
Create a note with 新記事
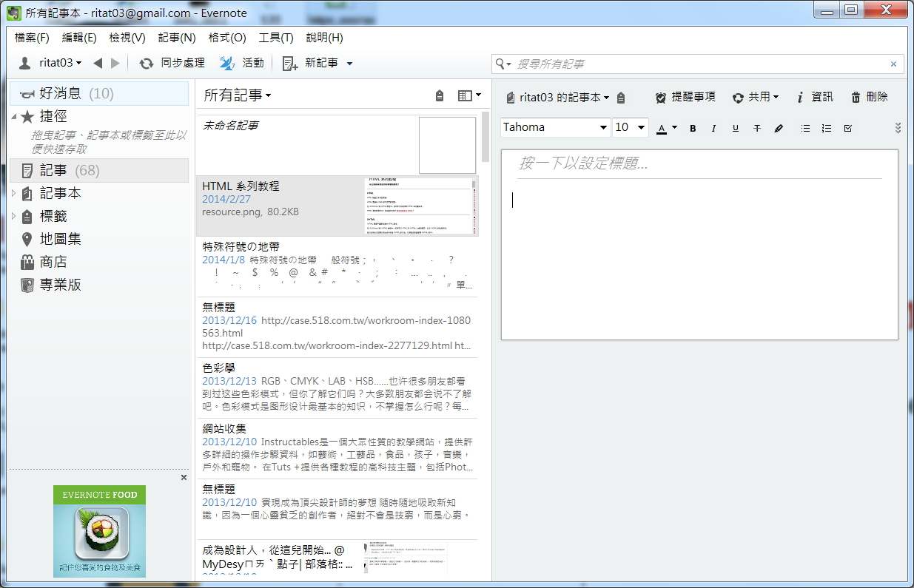pyautogui.click(x=311, y=64)
